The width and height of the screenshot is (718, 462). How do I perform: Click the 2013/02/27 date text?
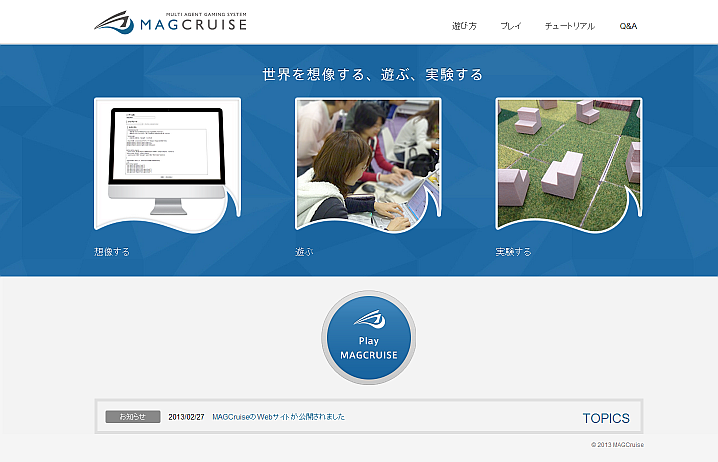pyautogui.click(x=186, y=417)
